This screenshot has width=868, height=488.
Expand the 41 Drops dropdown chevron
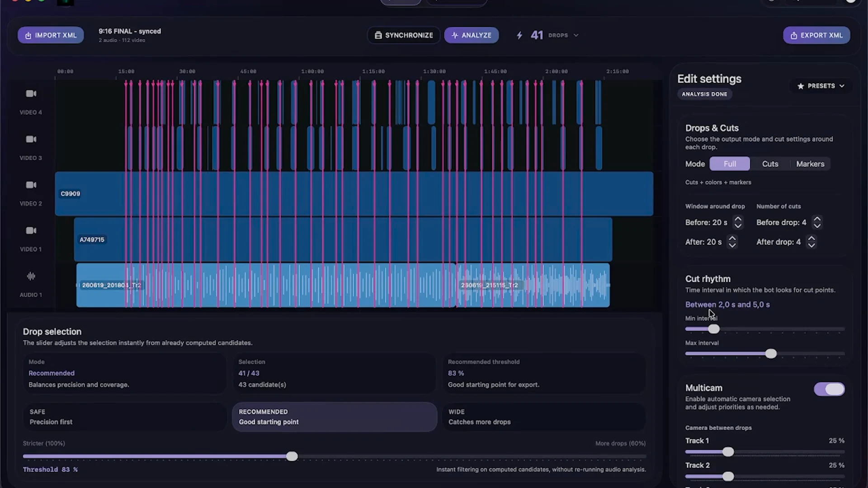point(576,35)
